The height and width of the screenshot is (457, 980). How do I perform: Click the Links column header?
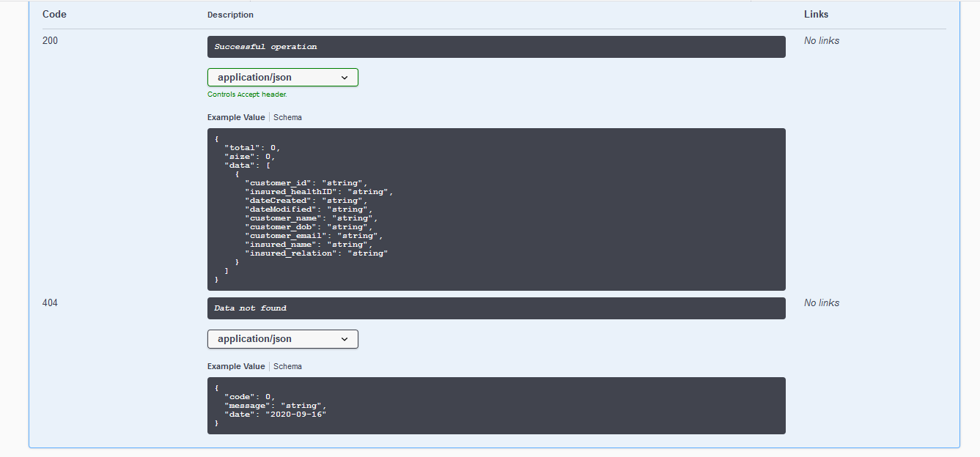pos(816,15)
